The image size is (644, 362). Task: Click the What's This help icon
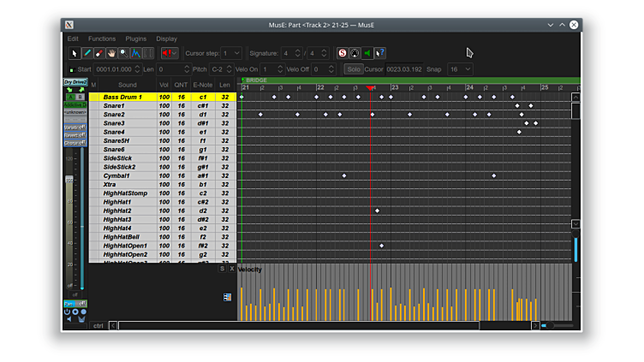[380, 53]
